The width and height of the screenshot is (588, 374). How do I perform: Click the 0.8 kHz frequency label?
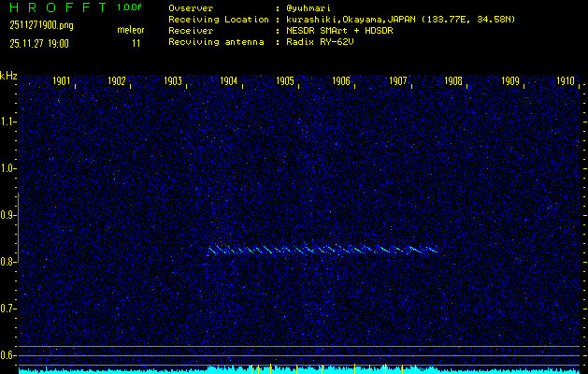(8, 262)
